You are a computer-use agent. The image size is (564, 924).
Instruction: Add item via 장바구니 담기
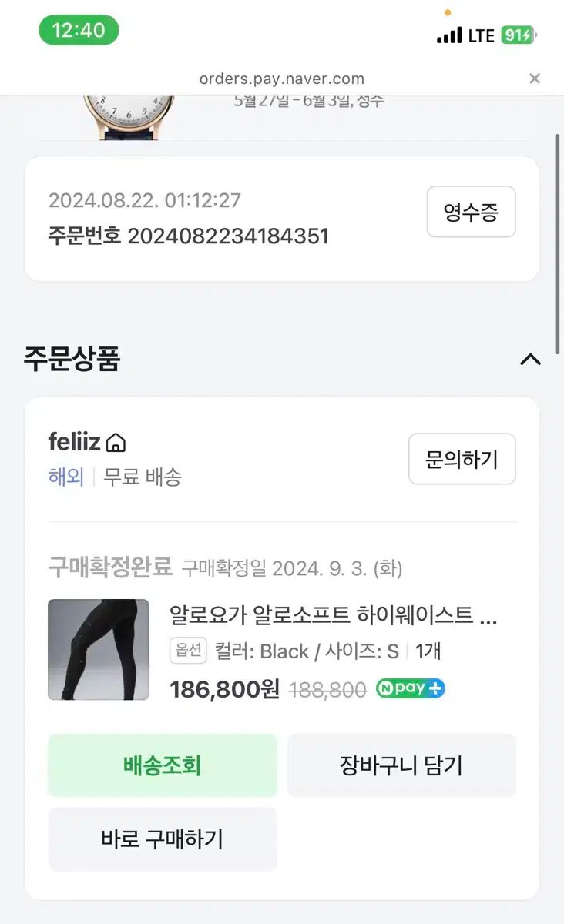tap(401, 765)
